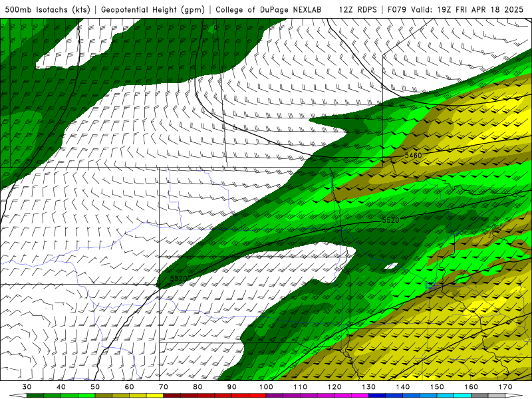Click the dark red swatch just right of 70
Image resolution: width=532 pixels, height=399 pixels.
coord(172,396)
